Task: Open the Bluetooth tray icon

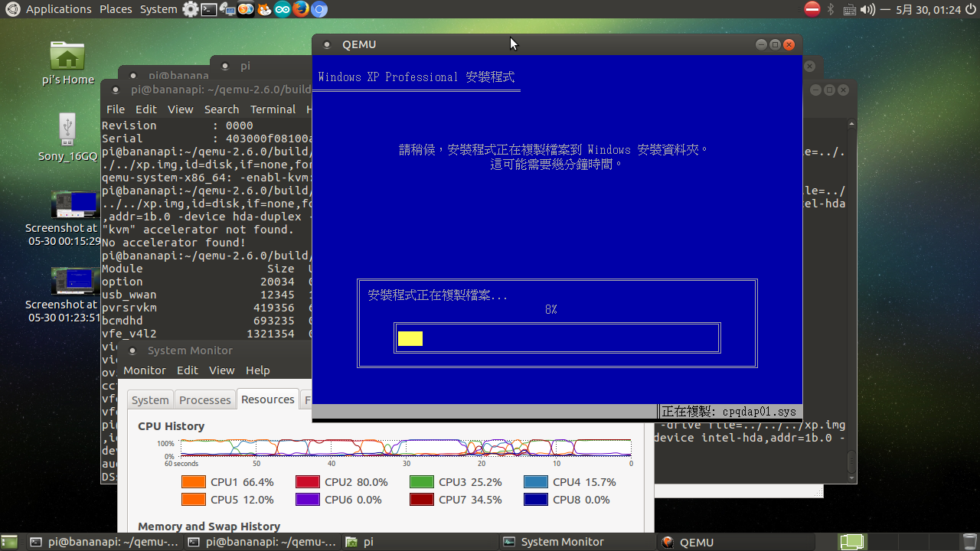Action: pyautogui.click(x=831, y=9)
